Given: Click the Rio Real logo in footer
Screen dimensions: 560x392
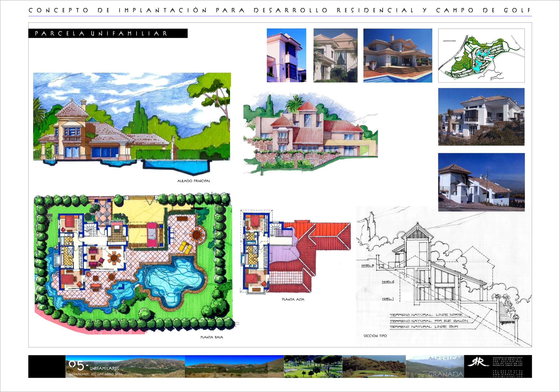Looking at the screenshot, I should click(478, 362).
